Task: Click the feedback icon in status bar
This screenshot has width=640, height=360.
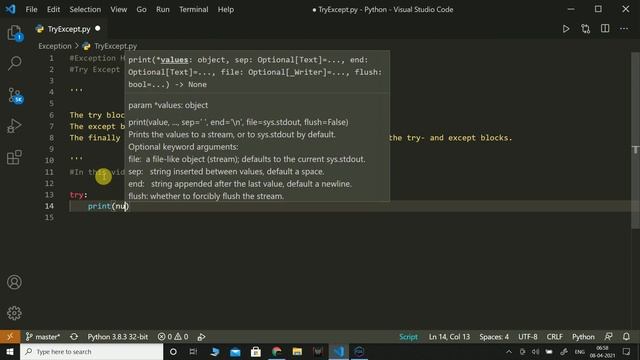Action: click(x=608, y=337)
